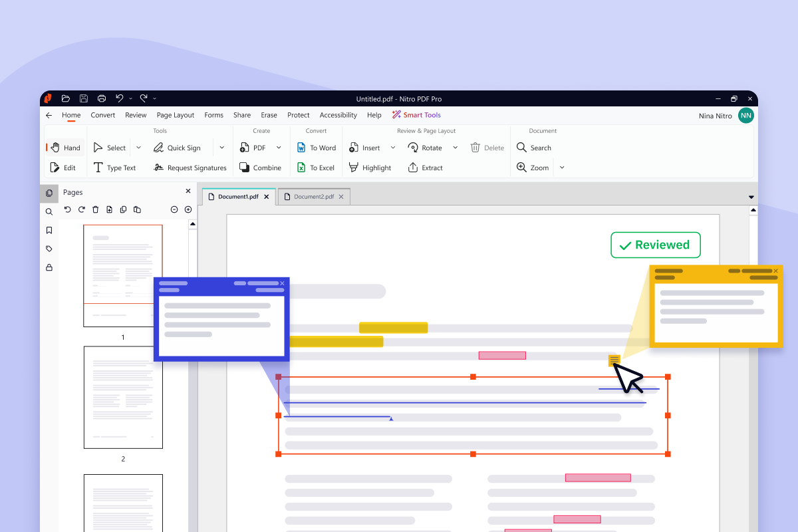Screen dimensions: 798x532
Task: Zoom in thumbnails with plus icon
Action: click(x=188, y=209)
